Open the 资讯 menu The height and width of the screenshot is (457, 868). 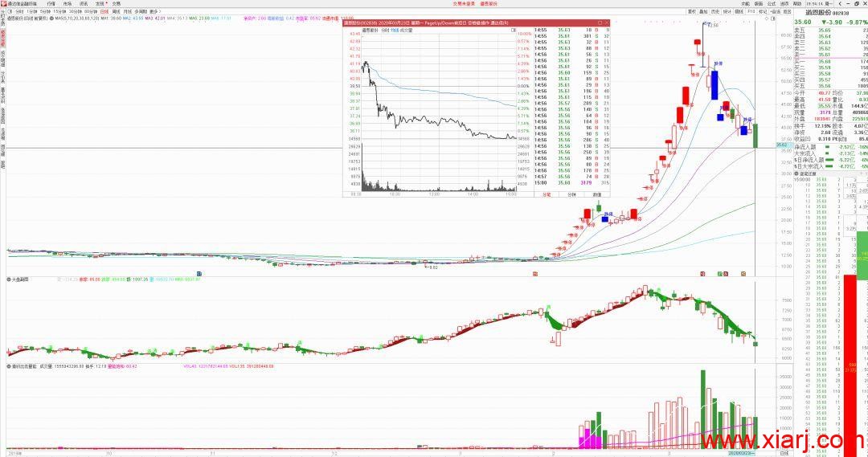coord(84,3)
